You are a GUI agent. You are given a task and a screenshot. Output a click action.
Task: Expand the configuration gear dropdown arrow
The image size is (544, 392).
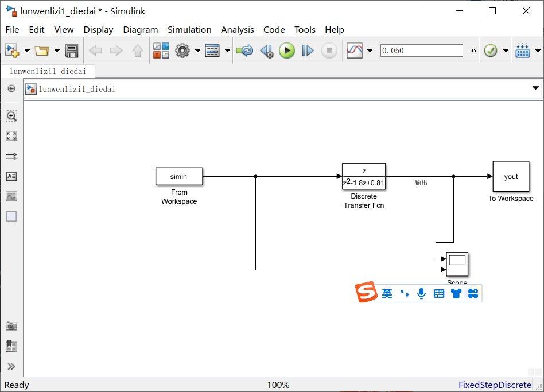(x=197, y=51)
